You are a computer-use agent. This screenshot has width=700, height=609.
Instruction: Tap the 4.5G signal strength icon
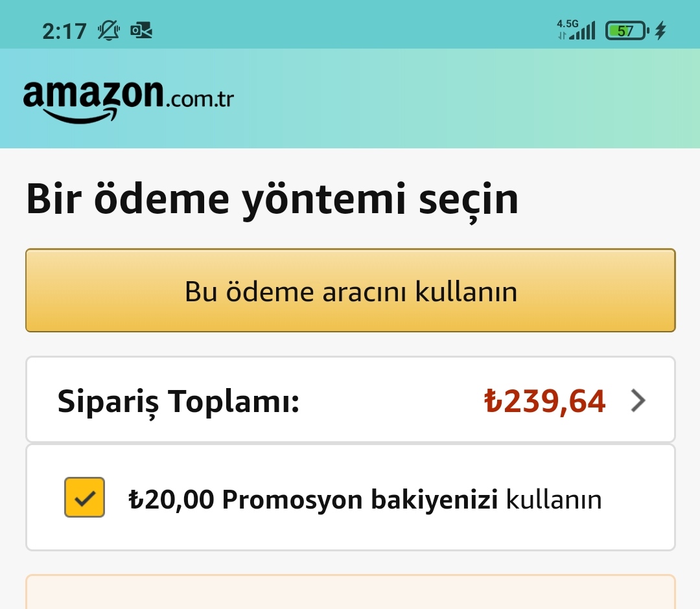pos(576,29)
